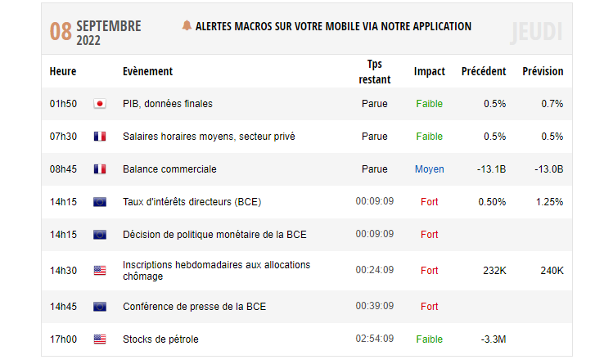This screenshot has height=364, width=595.
Task: Click EU flag on Décision de politique monétaire row
Action: tap(100, 235)
